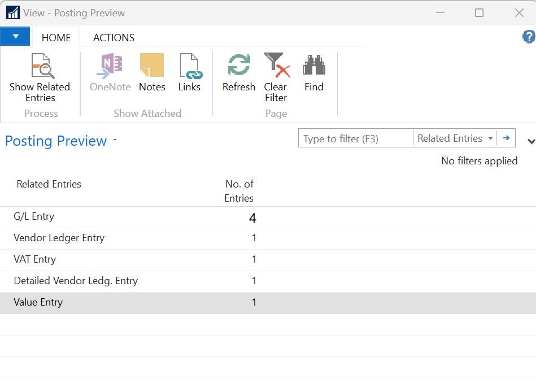
Task: Click the Dynamics NAV application icon
Action: 12,12
